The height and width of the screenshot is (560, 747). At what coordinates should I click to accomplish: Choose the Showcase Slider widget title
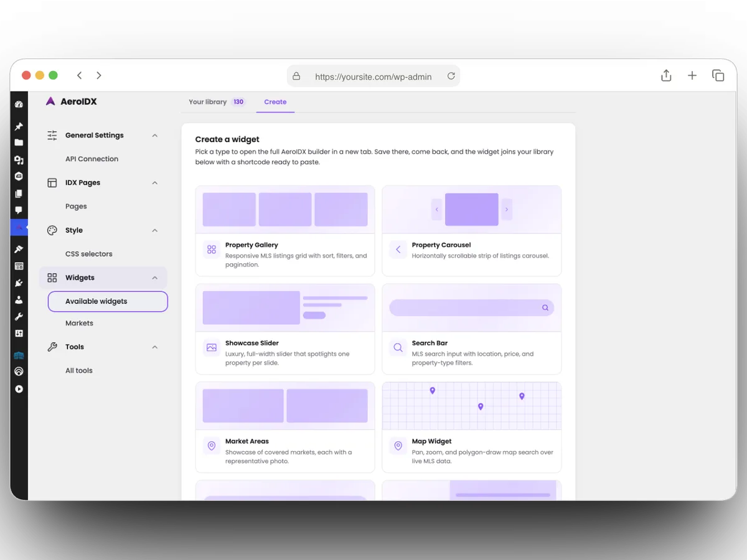[x=252, y=343]
